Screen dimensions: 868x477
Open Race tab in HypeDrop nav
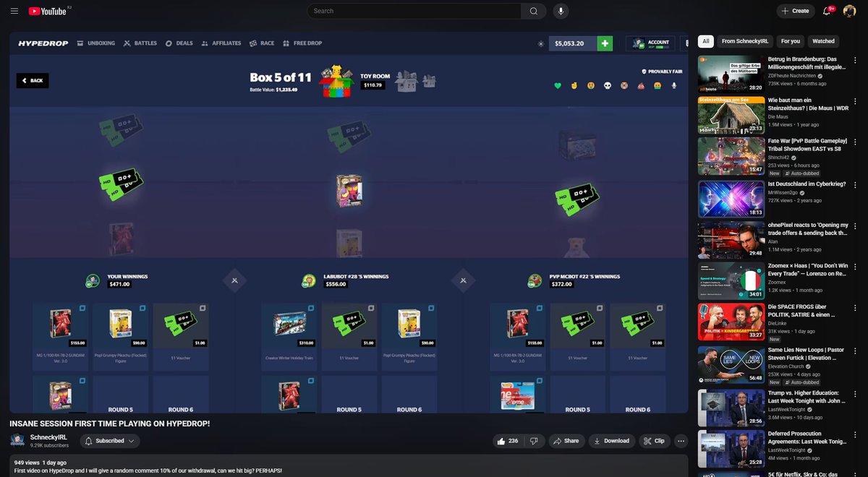(262, 43)
